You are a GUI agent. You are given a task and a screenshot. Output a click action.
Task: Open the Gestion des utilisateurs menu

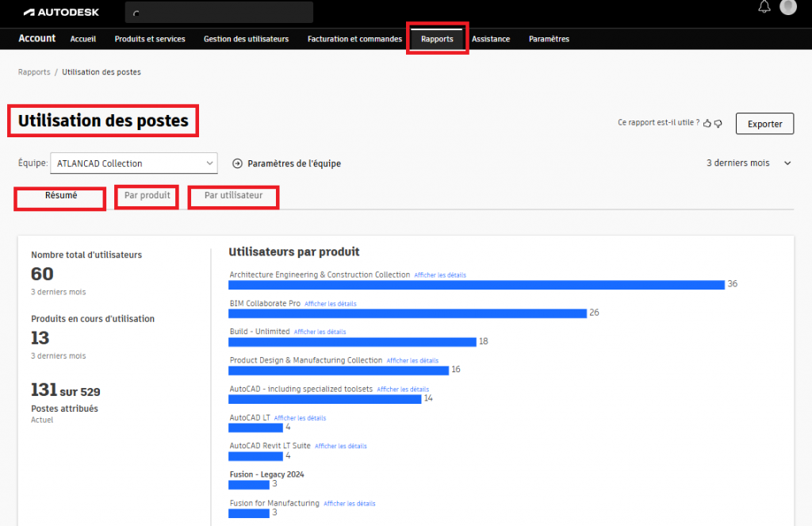[x=246, y=39]
